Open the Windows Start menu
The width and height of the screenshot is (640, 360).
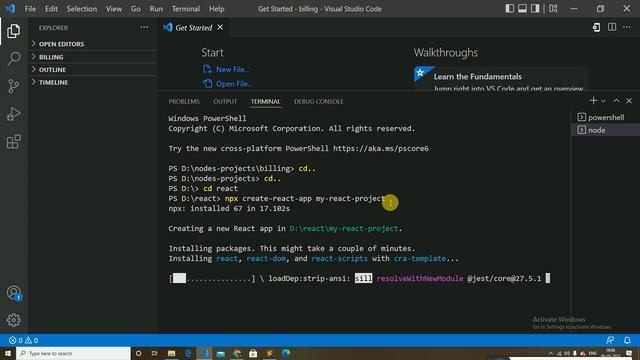tap(8, 353)
